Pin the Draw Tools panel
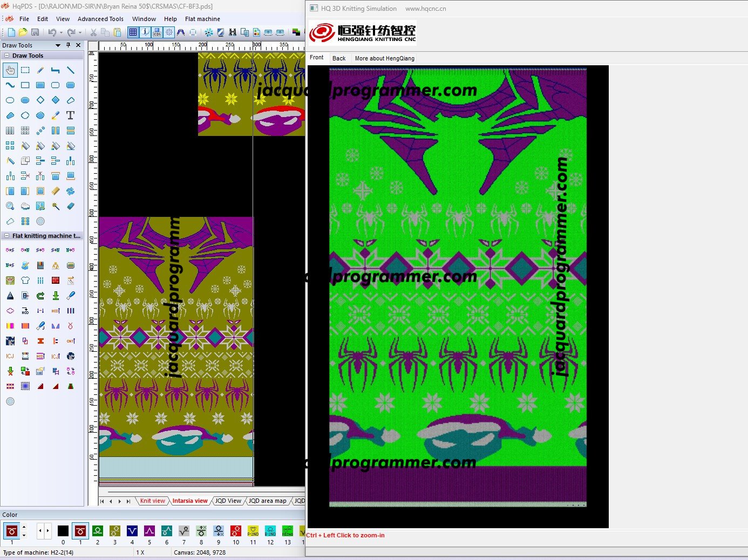Screen dimensions: 748x560 68,45
